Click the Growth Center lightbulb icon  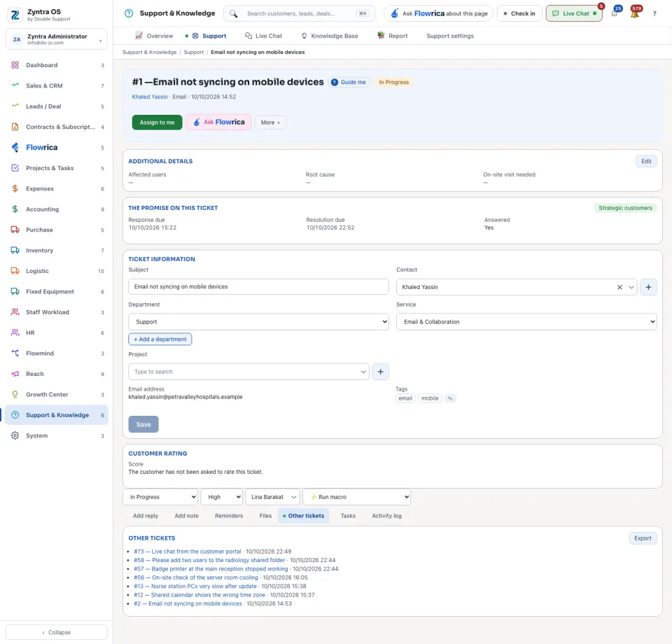tap(15, 394)
